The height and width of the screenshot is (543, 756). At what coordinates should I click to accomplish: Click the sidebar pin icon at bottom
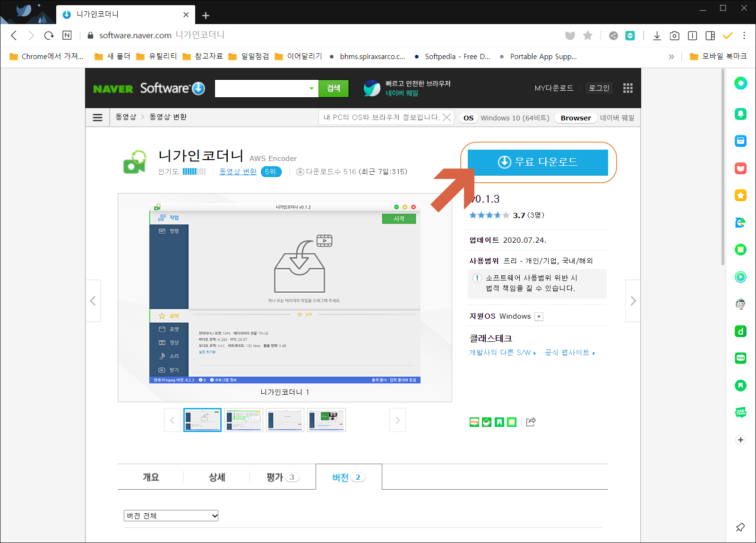click(740, 527)
